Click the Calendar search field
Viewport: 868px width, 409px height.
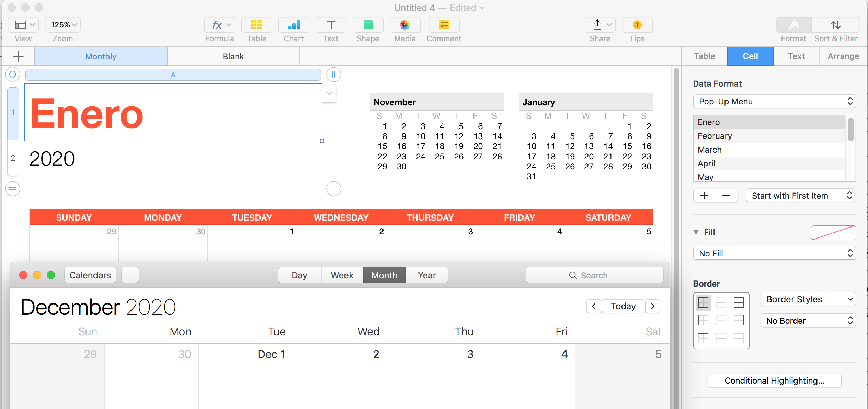pyautogui.click(x=594, y=275)
